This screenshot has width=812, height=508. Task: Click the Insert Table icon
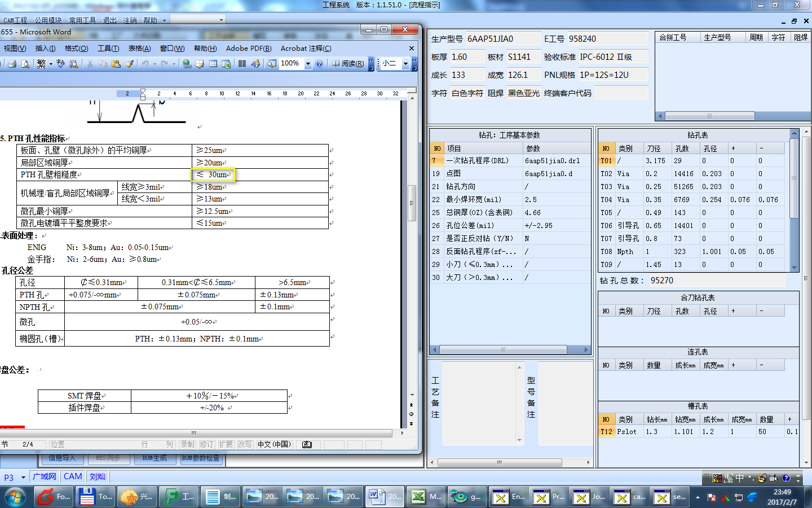click(x=213, y=64)
